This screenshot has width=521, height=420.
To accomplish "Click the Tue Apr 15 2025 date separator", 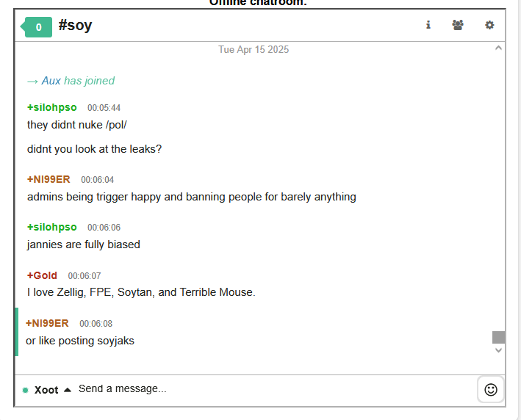I will point(254,49).
